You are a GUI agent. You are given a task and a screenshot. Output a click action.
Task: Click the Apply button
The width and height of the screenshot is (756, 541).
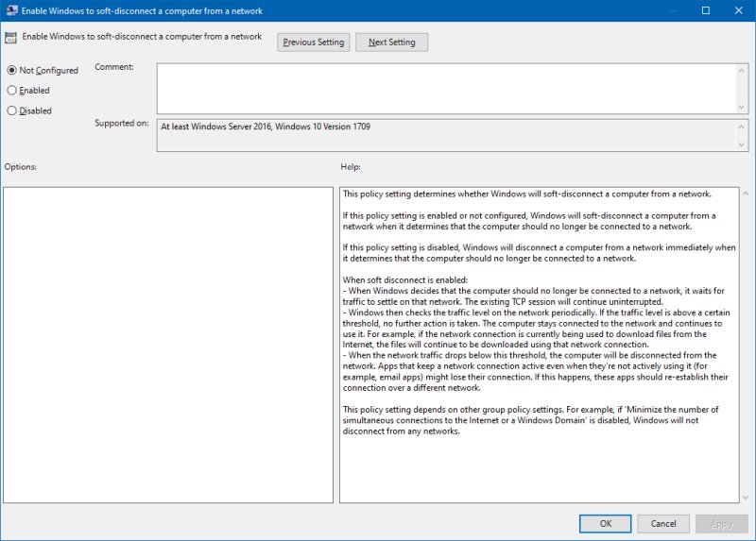tap(721, 523)
